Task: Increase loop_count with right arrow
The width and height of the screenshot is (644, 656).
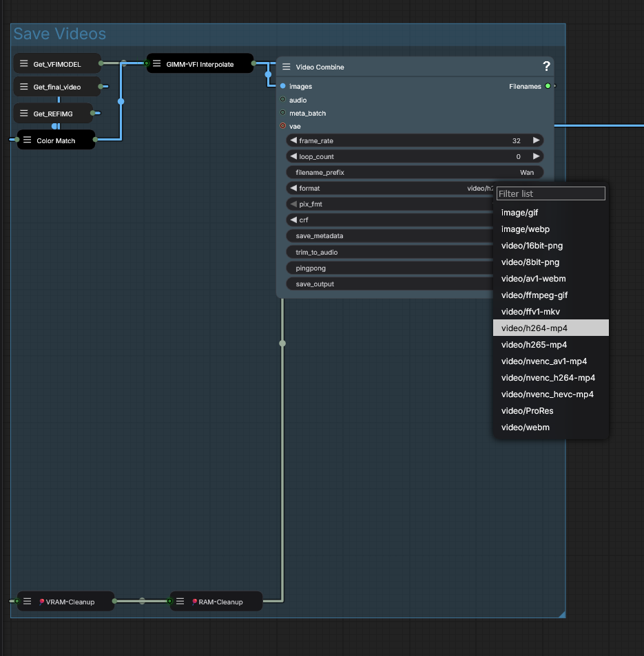Action: pyautogui.click(x=536, y=156)
